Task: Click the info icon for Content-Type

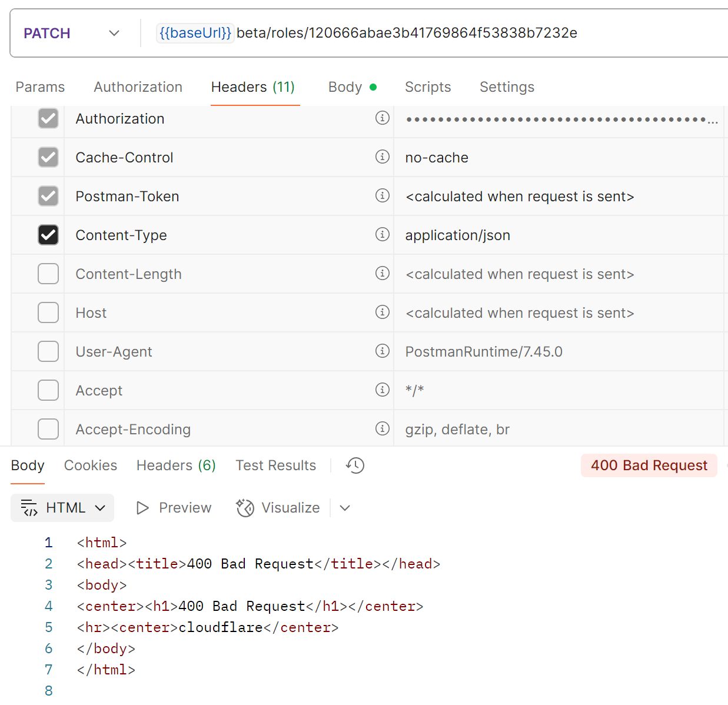Action: coord(383,235)
